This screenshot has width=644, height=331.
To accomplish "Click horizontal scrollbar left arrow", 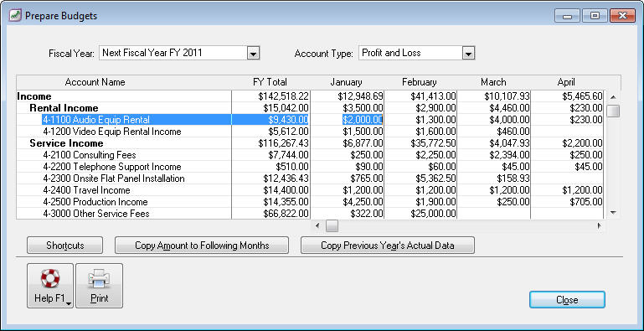I will click(x=317, y=225).
